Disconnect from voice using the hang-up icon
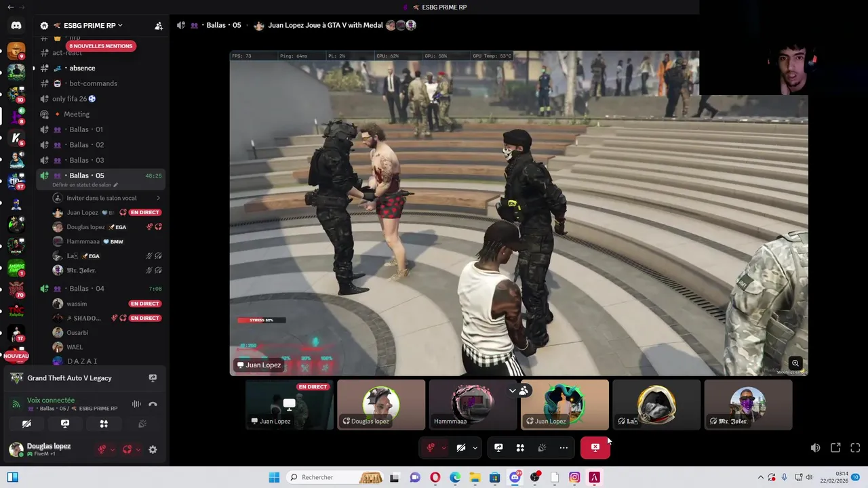Image resolution: width=868 pixels, height=488 pixels. [x=153, y=404]
